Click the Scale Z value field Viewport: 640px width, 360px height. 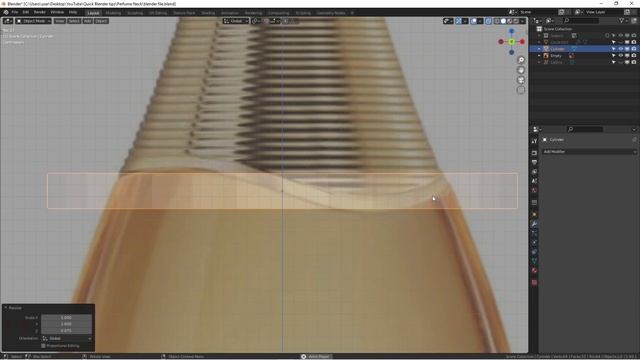point(67,331)
